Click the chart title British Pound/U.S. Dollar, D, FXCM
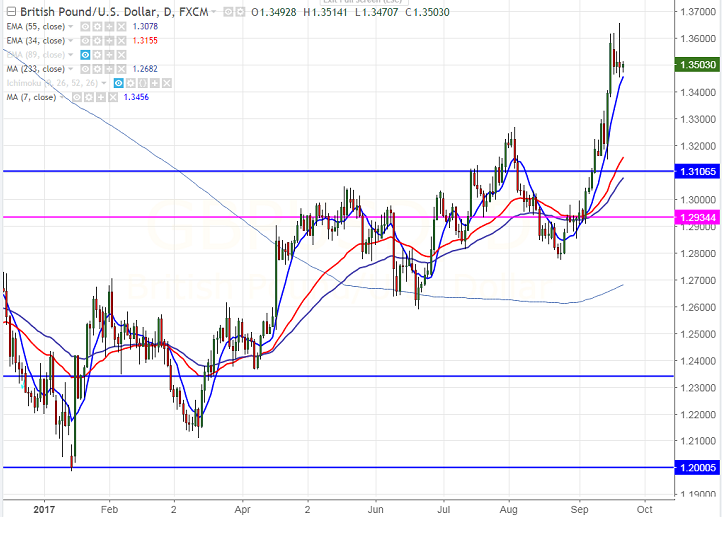The image size is (725, 543). click(x=114, y=12)
